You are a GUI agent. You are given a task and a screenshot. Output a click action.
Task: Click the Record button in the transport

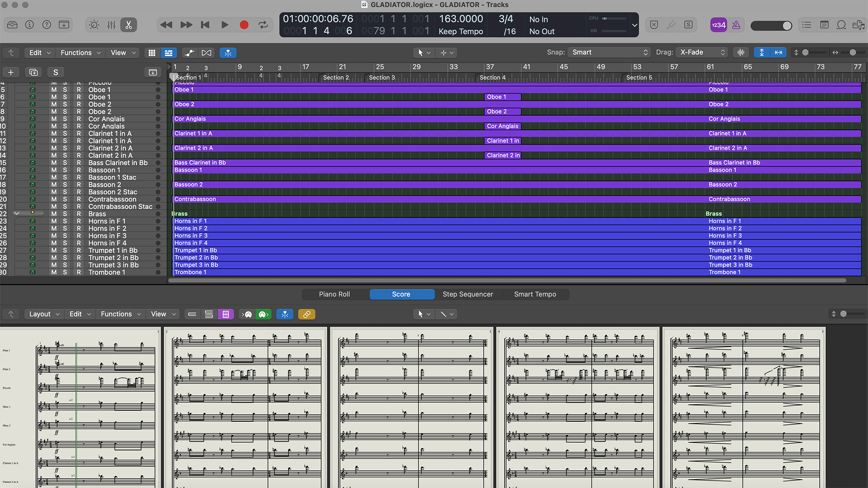(x=244, y=25)
